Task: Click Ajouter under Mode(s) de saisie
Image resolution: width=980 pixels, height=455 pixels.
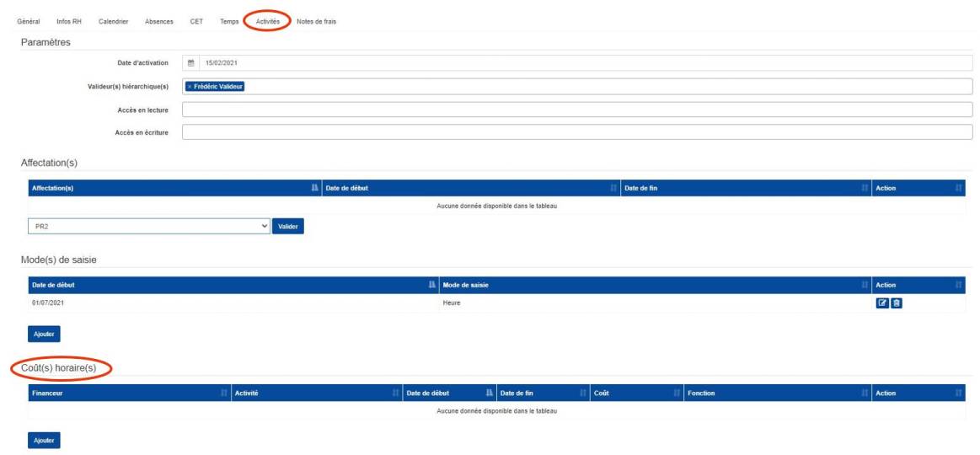Action: (x=44, y=334)
